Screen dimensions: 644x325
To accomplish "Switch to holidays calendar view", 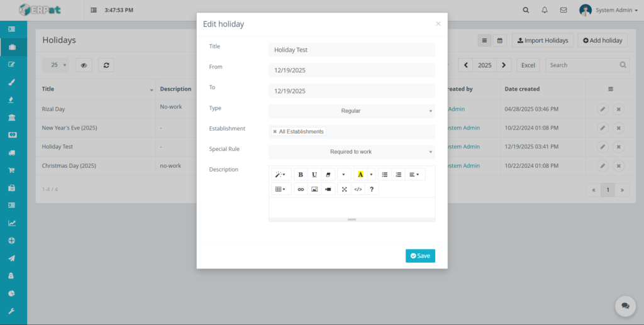I will click(x=500, y=40).
